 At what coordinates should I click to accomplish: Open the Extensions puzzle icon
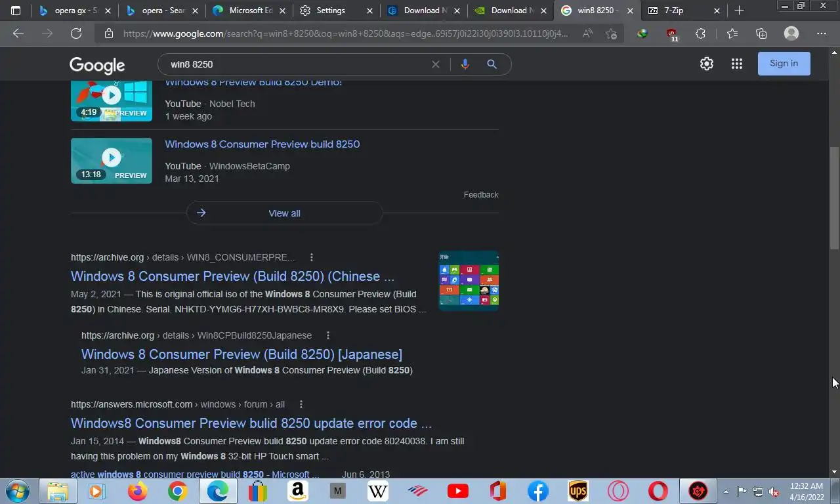[x=701, y=33]
